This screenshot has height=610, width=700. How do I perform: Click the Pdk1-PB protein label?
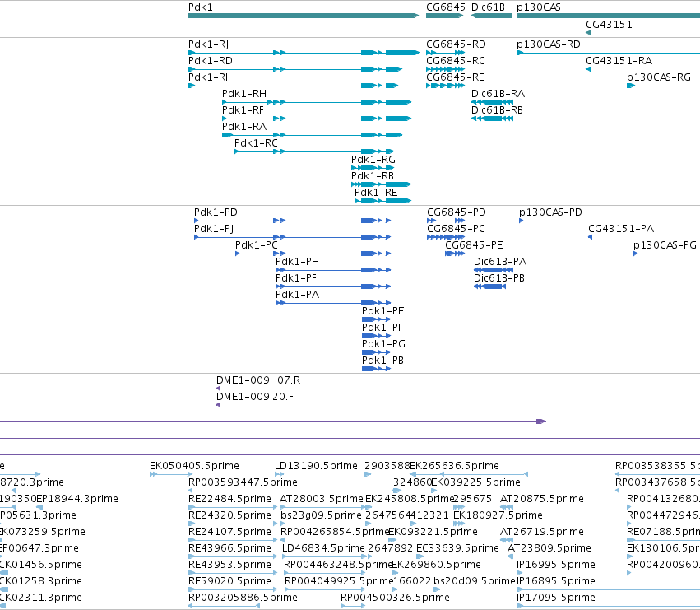click(x=382, y=361)
